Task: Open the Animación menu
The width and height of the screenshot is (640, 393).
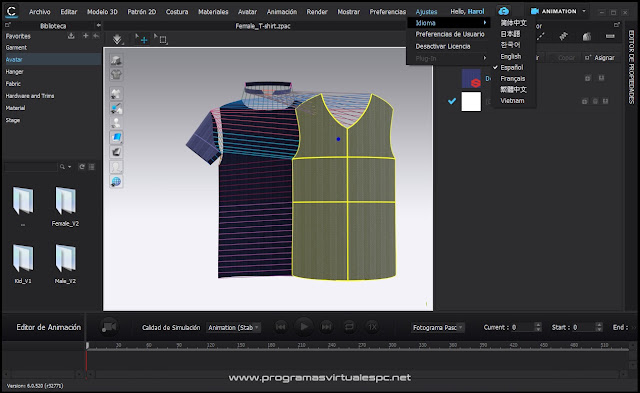Action: 282,12
